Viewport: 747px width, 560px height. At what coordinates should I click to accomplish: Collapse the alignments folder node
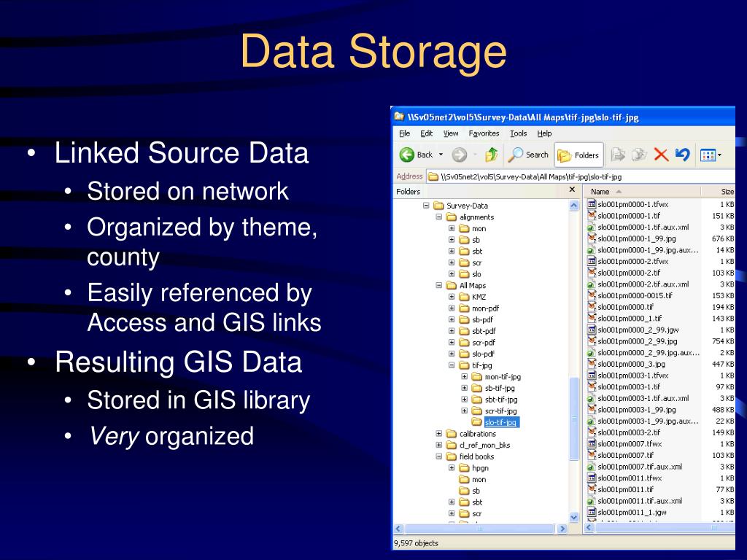coord(438,217)
